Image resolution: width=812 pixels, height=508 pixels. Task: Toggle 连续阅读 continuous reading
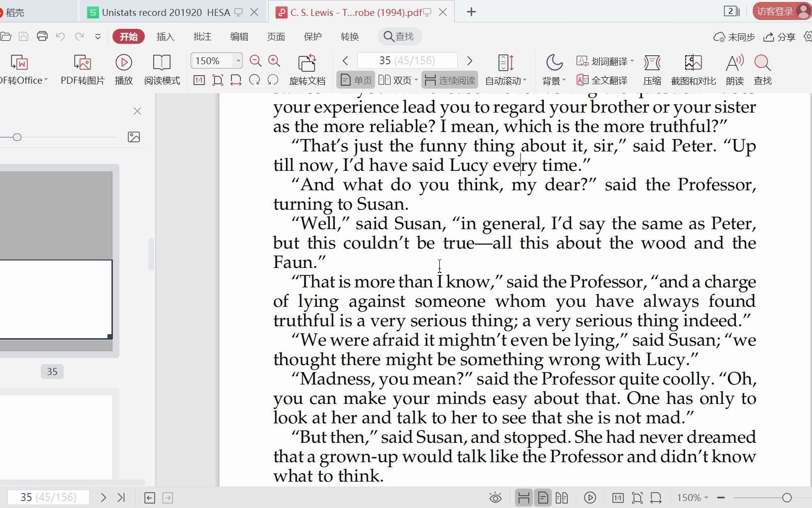[x=450, y=80]
